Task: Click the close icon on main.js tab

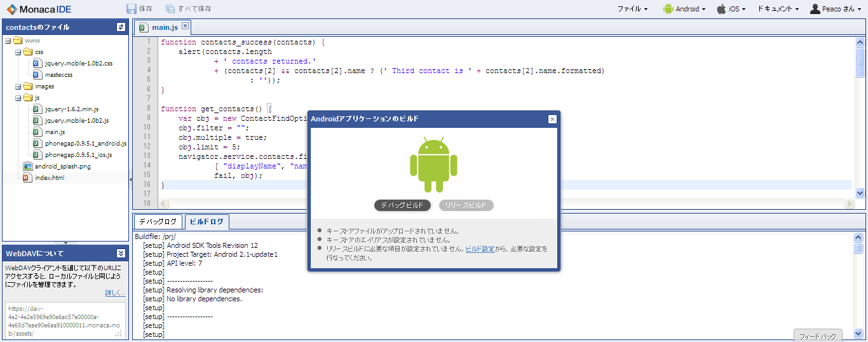Action: 185,26
